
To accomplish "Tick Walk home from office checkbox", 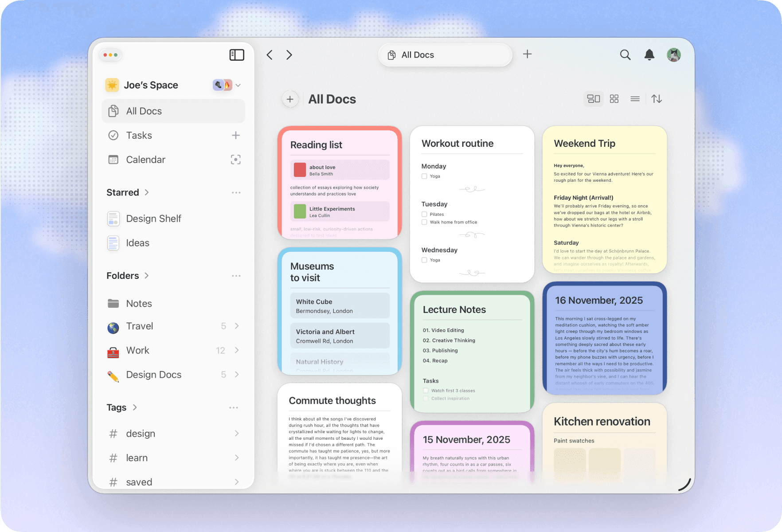I will [424, 223].
